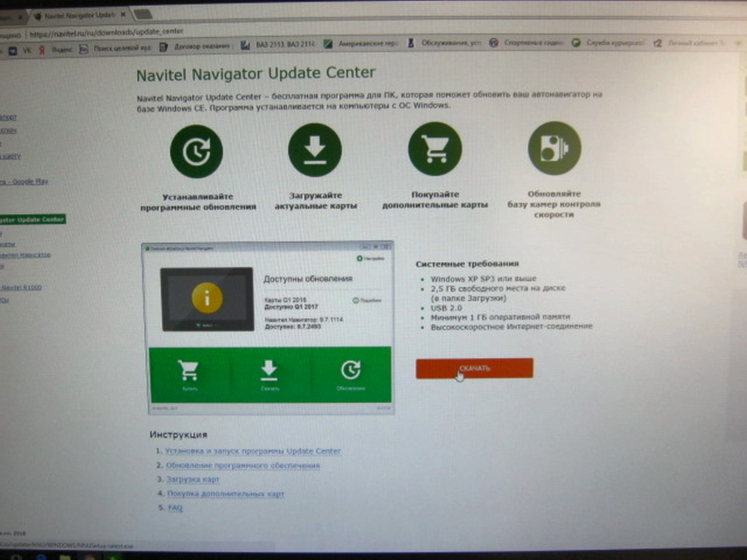Open the Покупка дополнительных карт link
The width and height of the screenshot is (747, 560).
[x=226, y=494]
